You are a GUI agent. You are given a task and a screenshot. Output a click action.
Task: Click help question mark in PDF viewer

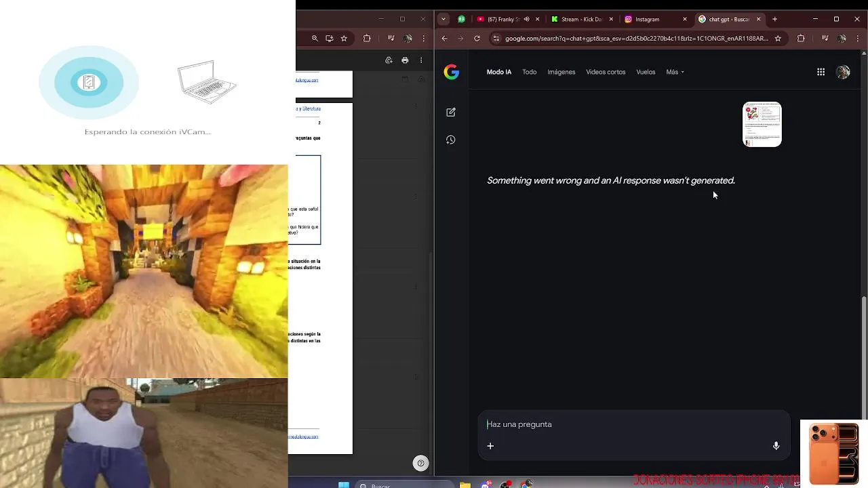[420, 464]
